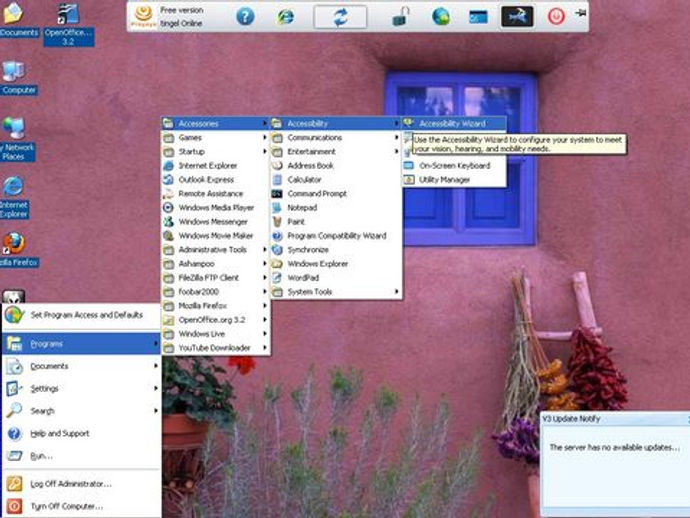Launch On-Screen Keyboard

point(454,166)
